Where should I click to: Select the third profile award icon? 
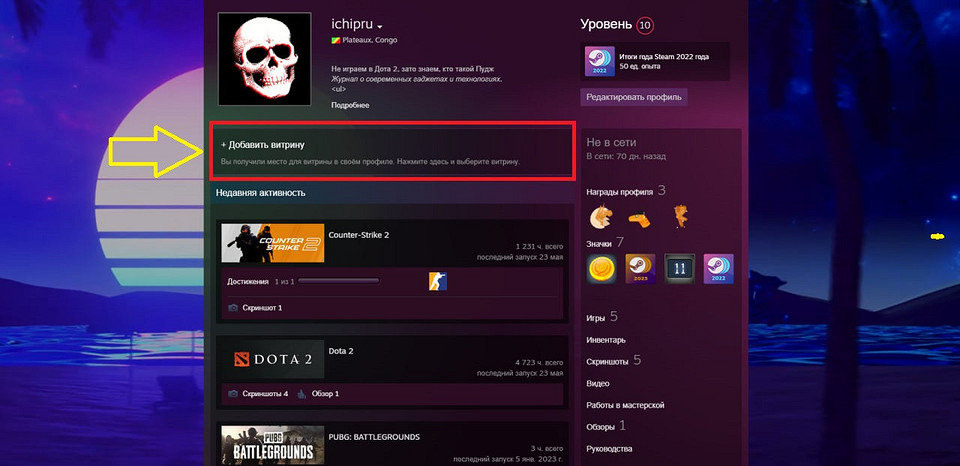click(680, 215)
